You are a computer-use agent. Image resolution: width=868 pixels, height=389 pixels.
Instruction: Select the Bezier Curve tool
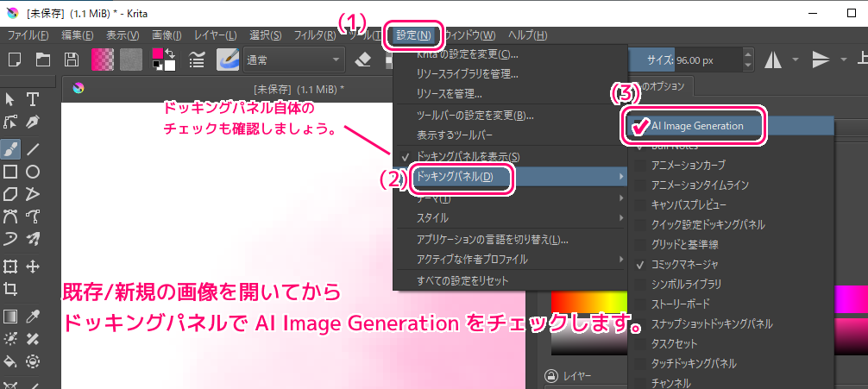point(10,216)
